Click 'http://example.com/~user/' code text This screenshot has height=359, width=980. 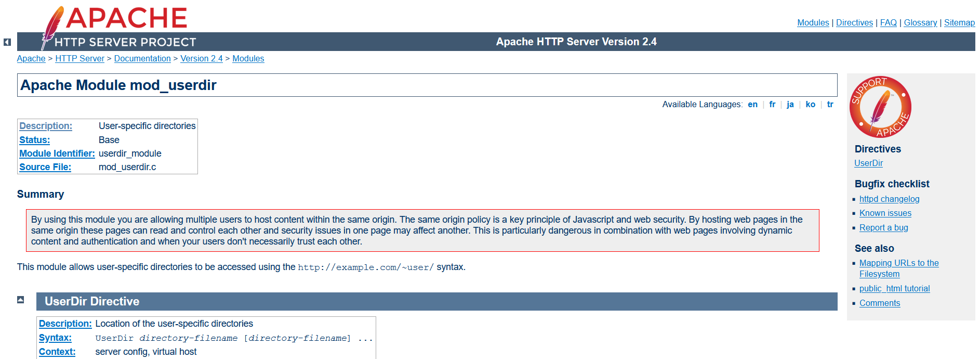366,267
